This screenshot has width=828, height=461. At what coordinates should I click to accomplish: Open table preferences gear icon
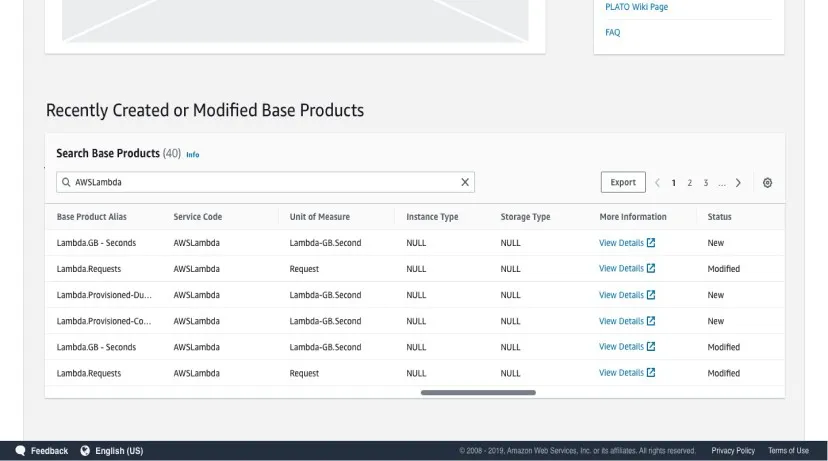coord(767,183)
